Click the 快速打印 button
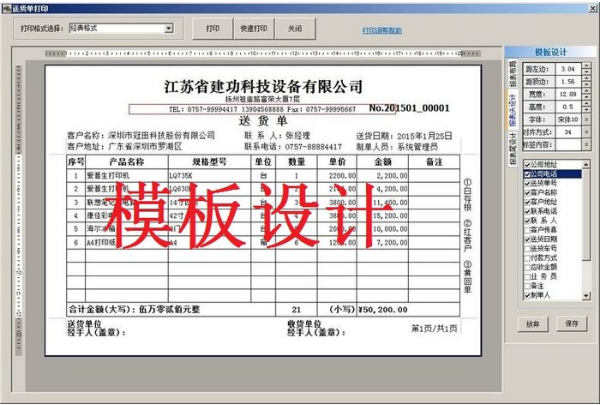The width and height of the screenshot is (603, 406). 254,28
